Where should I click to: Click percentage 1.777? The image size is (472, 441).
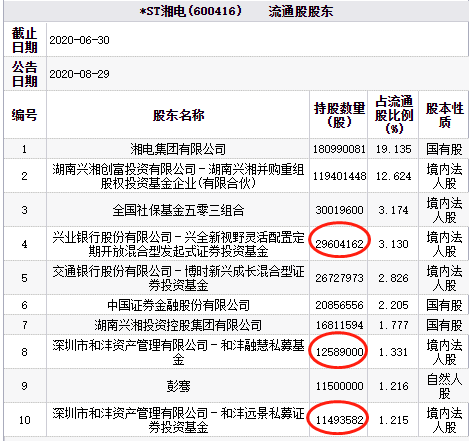point(393,325)
